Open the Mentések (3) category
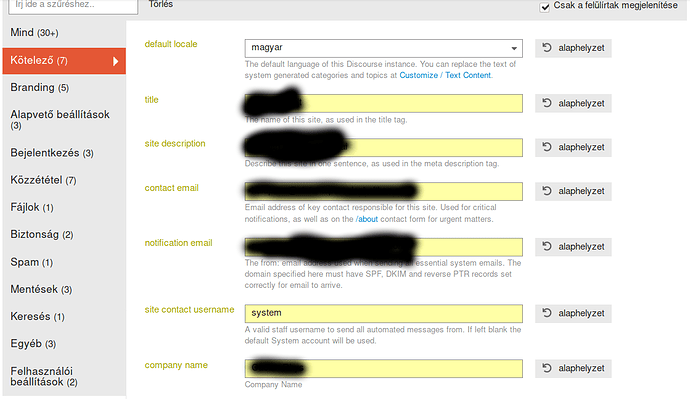This screenshot has height=399, width=690. click(64, 289)
